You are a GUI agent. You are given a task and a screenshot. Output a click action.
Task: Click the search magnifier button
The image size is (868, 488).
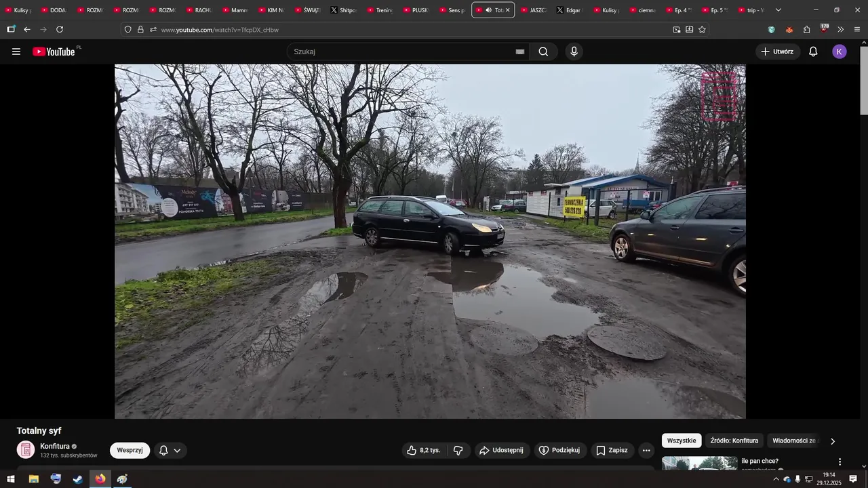coord(543,52)
